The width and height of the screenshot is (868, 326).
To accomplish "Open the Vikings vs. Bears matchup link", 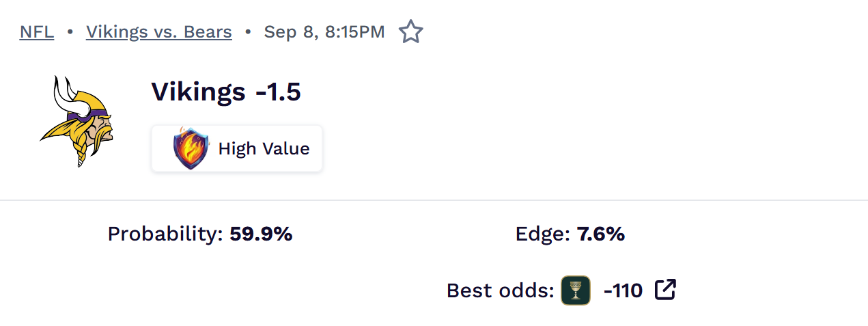I will pos(159,32).
